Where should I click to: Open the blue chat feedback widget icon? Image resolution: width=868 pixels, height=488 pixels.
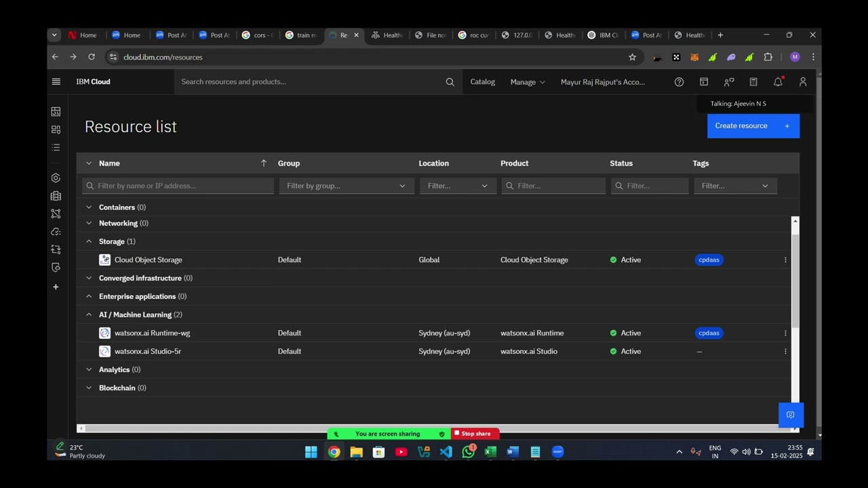click(791, 415)
